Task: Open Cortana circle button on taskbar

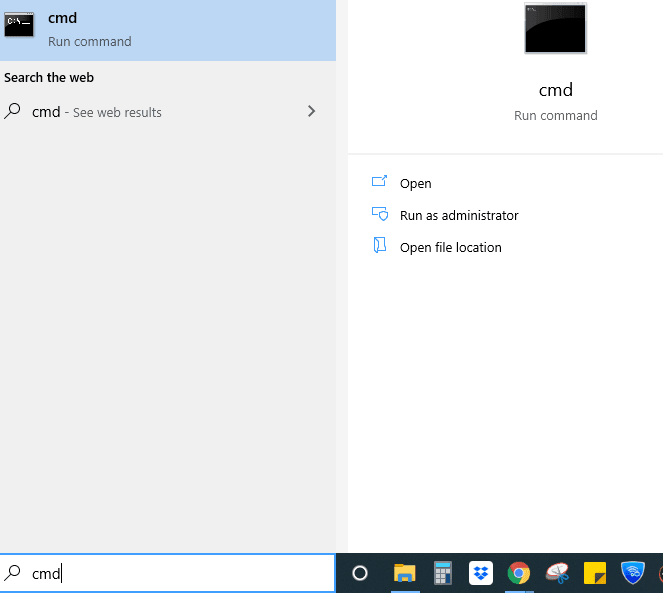Action: (360, 573)
